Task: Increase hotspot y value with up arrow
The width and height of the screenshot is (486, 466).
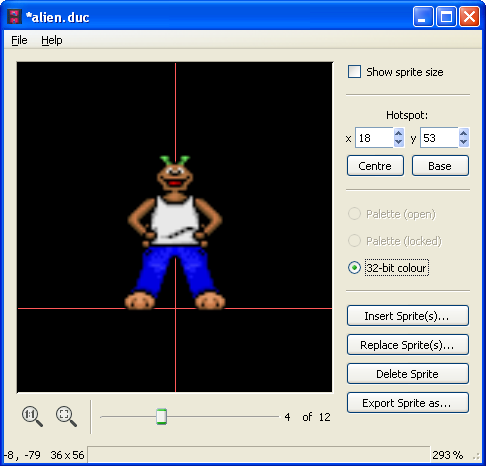Action: [x=463, y=133]
